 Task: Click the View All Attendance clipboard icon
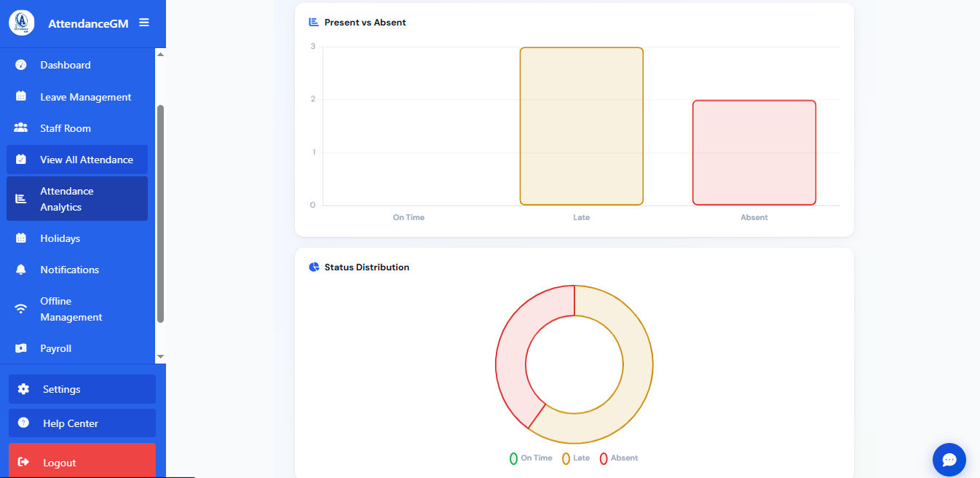21,159
